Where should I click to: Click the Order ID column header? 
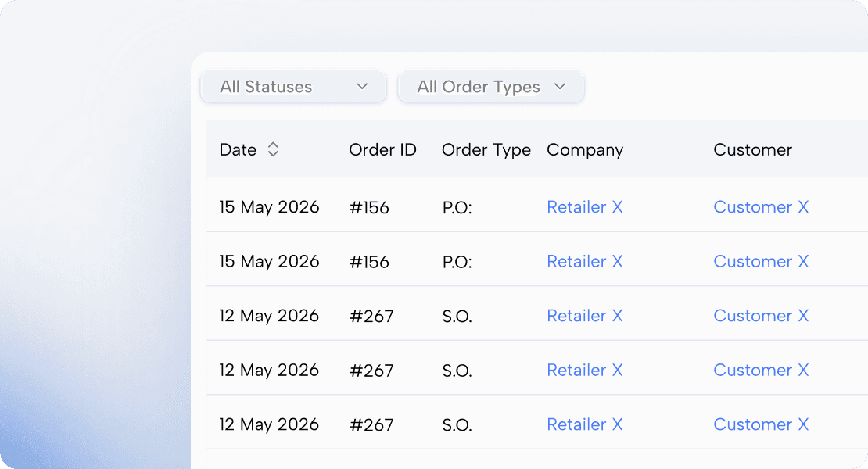coord(382,149)
